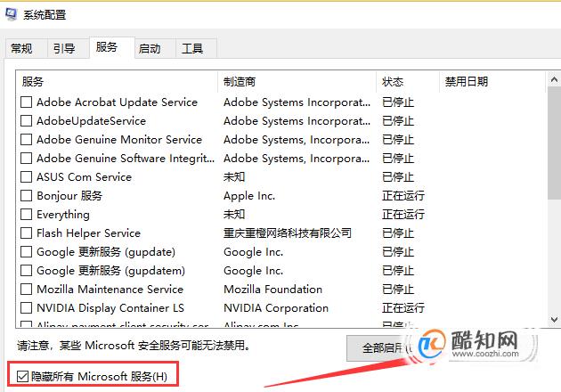This screenshot has height=392, width=561.
Task: Check Adobe Acrobat Update Service checkbox
Action: [26, 102]
